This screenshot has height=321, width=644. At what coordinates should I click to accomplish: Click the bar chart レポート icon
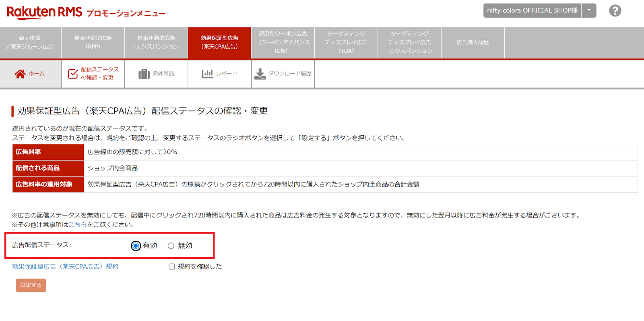[x=207, y=74]
